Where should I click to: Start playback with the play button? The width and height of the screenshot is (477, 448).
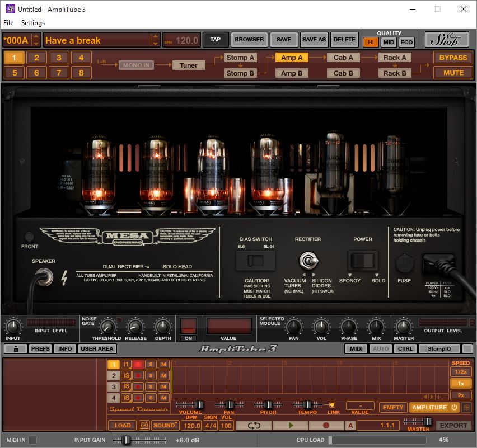pyautogui.click(x=290, y=425)
